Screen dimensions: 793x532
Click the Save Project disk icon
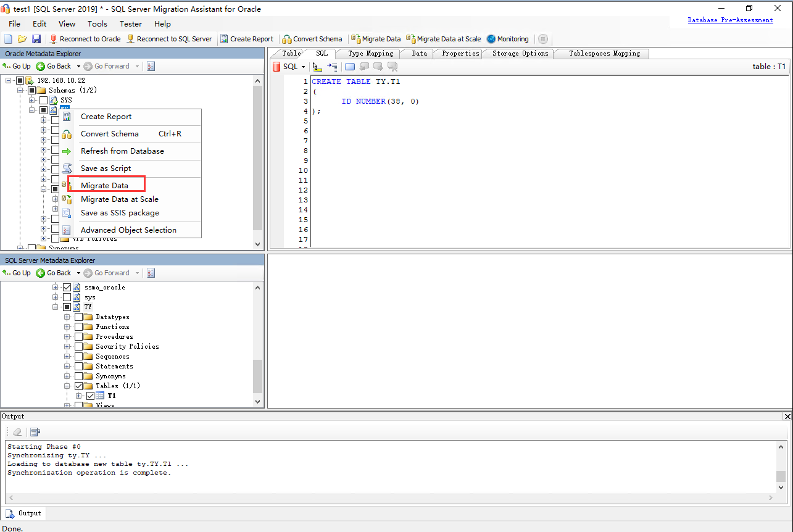pyautogui.click(x=36, y=39)
